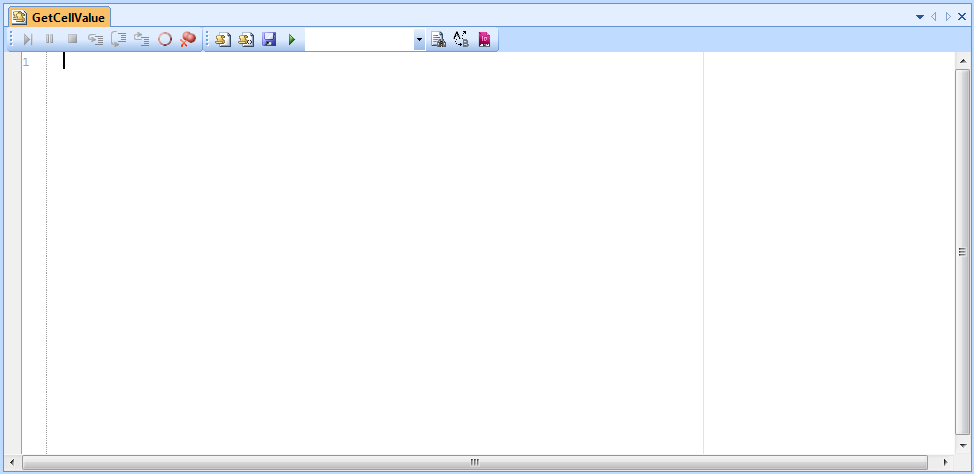Open the toolbar combo box dropdown arrow
Screen dimensions: 974x474
(419, 40)
